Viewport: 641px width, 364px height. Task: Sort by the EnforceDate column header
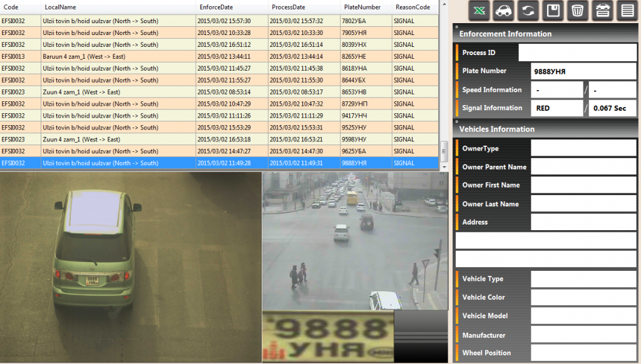pyautogui.click(x=216, y=7)
